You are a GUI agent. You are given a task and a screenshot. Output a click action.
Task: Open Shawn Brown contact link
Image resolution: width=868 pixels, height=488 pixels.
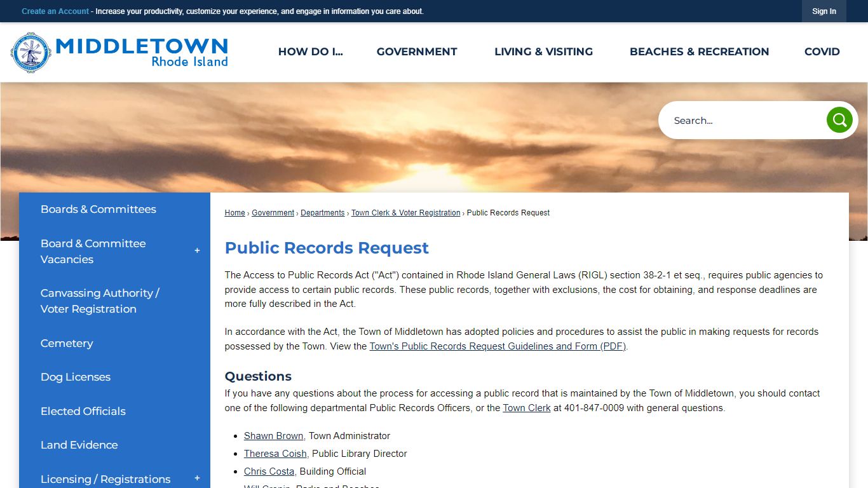pyautogui.click(x=273, y=436)
